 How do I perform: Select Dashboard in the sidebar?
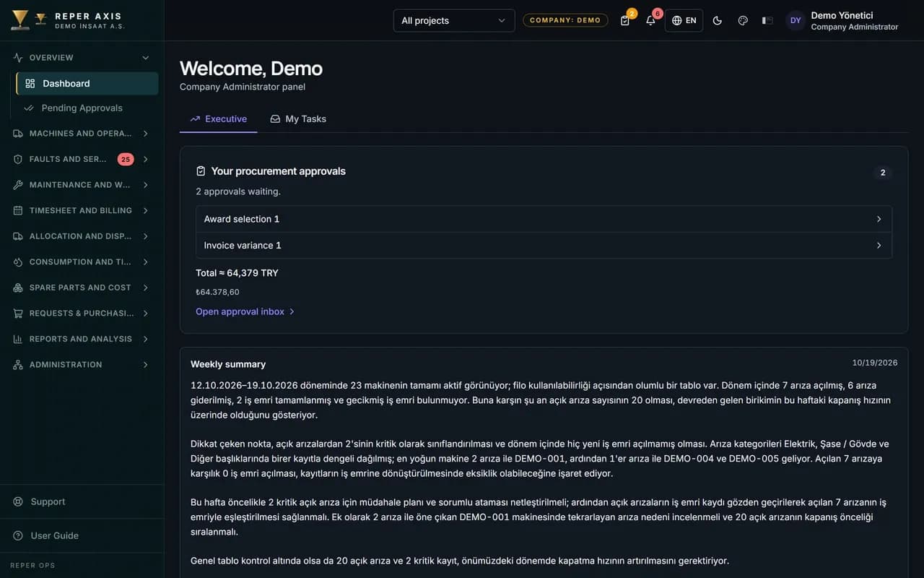click(87, 83)
